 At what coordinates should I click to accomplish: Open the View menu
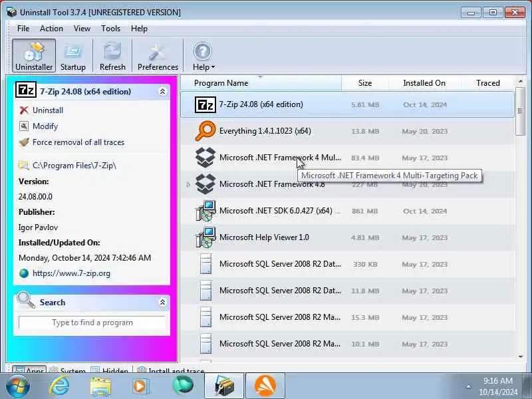[82, 29]
